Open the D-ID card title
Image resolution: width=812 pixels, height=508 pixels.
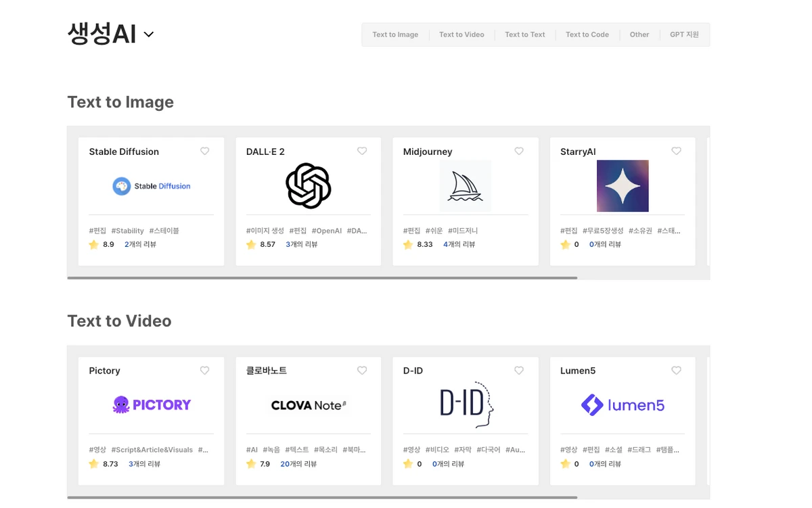tap(413, 371)
